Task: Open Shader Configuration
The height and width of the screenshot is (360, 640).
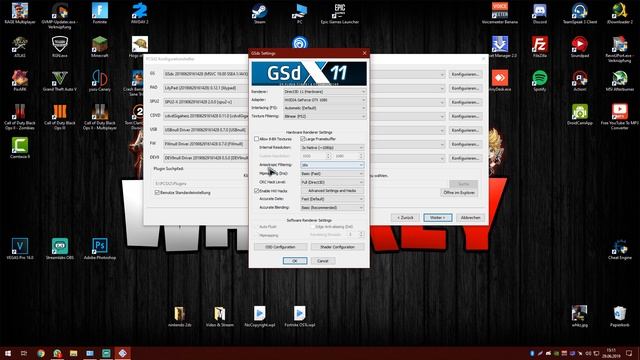Action: (337, 247)
